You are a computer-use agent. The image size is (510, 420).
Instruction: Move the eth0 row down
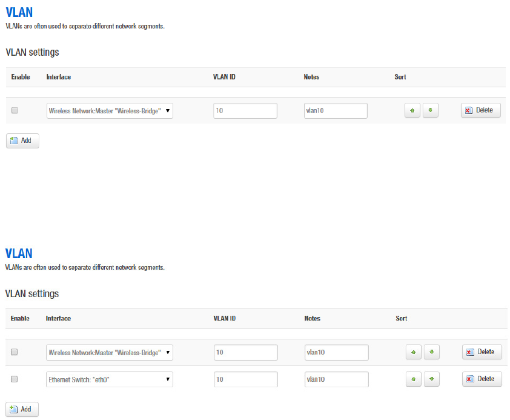point(431,379)
